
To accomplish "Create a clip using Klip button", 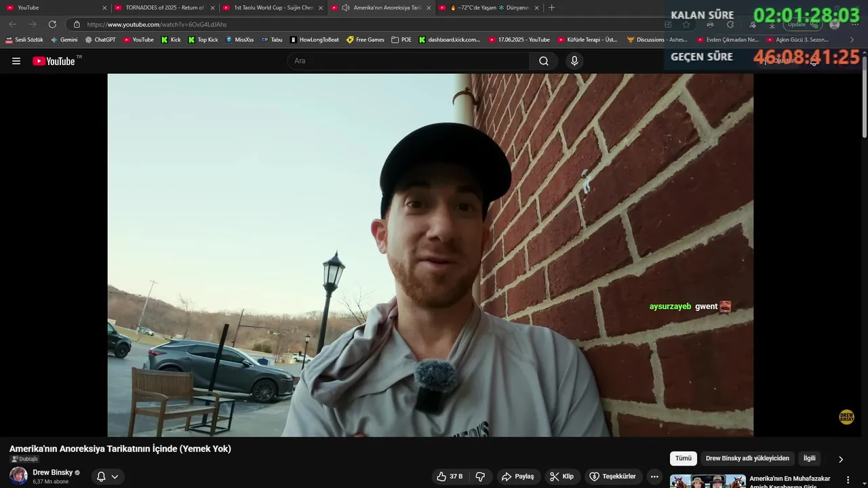I will click(561, 476).
